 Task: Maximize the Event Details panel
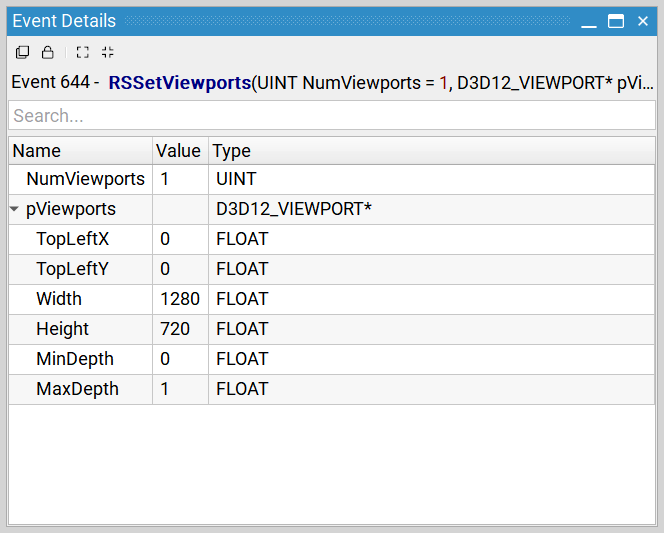pyautogui.click(x=616, y=21)
